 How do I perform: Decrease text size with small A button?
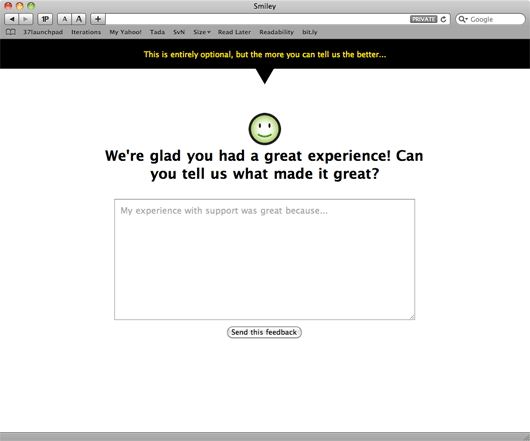(x=65, y=19)
